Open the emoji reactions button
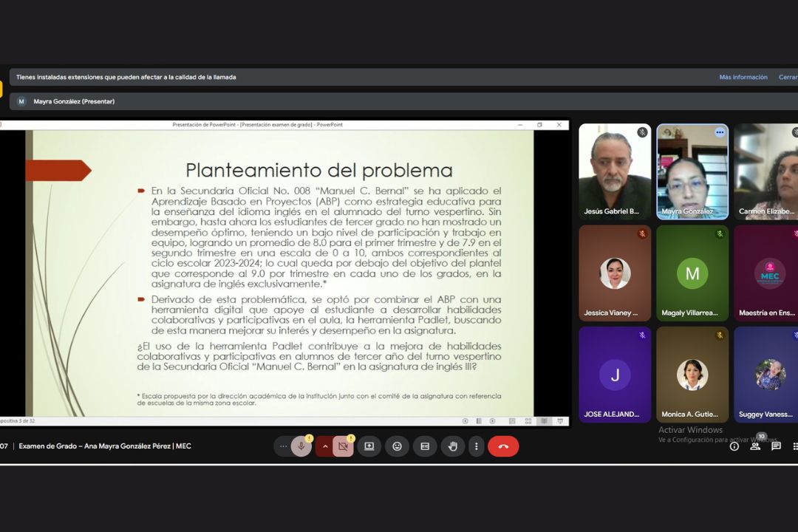Image resolution: width=798 pixels, height=532 pixels. point(397,446)
